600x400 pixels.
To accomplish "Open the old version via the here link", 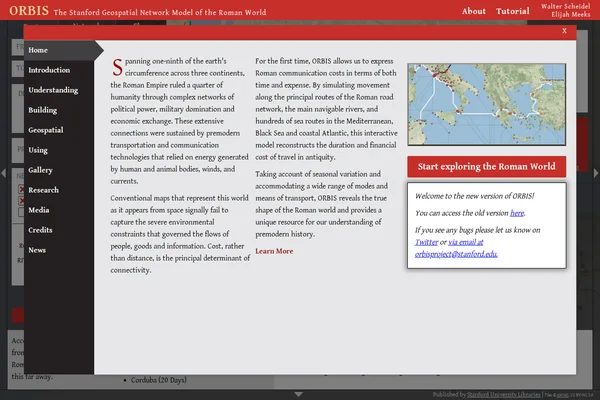I will 517,213.
